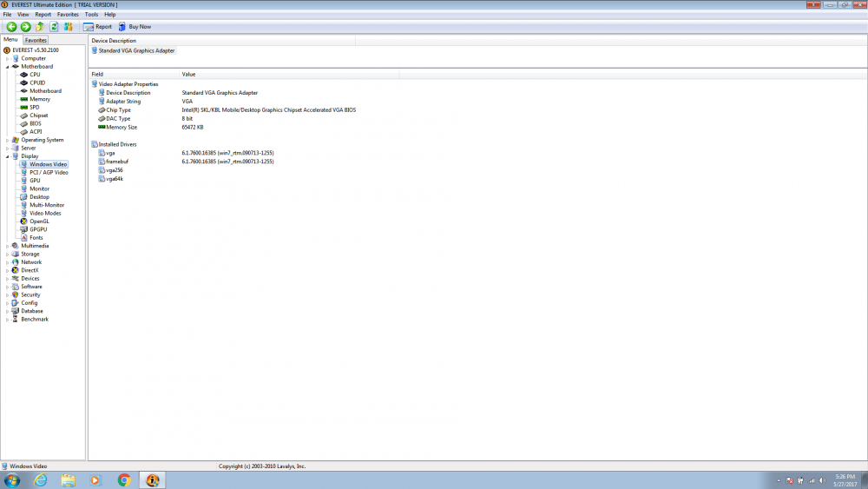Select Multi-Monitor tree item
The height and width of the screenshot is (489, 868).
(x=47, y=205)
